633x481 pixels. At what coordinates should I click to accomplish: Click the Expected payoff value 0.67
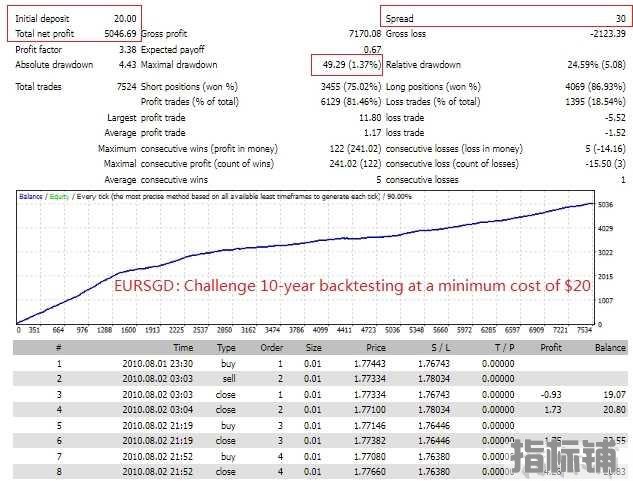pos(372,50)
